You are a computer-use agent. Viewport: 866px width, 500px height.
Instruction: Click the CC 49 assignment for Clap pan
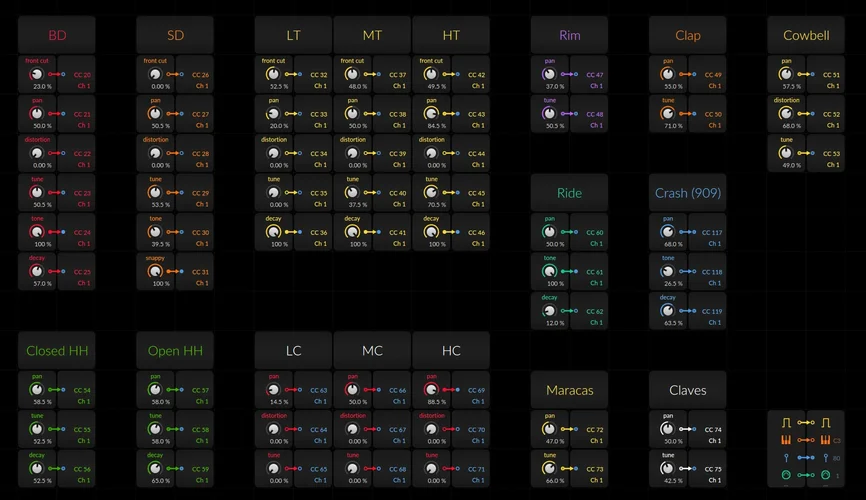click(x=713, y=75)
